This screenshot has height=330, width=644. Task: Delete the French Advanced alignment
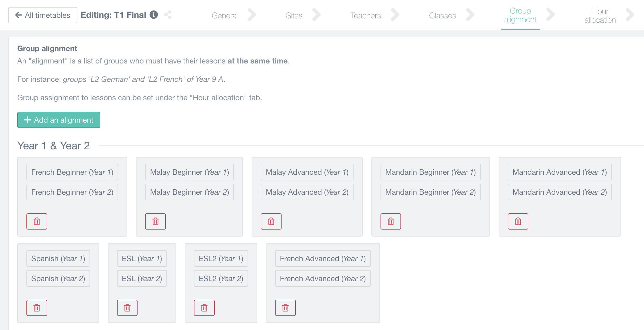285,308
